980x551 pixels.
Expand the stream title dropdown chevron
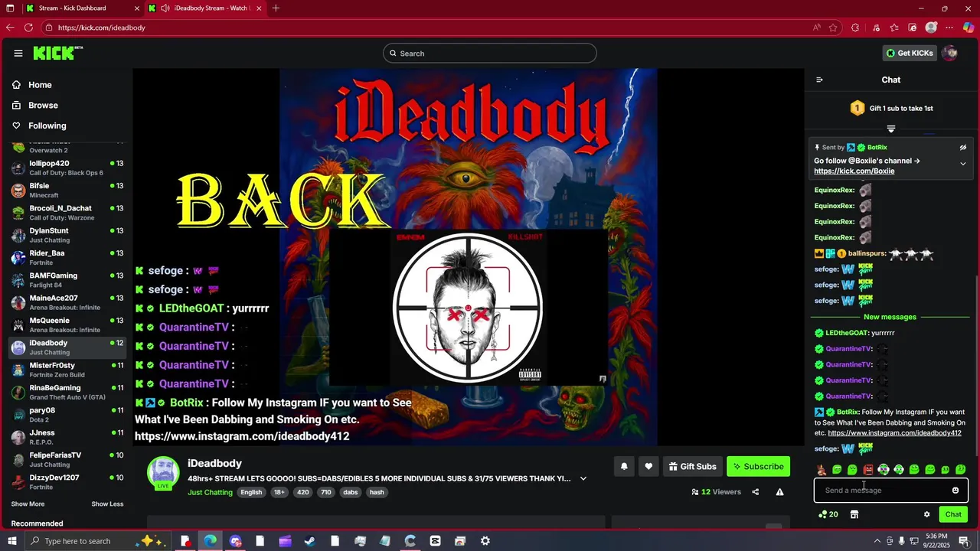[x=583, y=478]
